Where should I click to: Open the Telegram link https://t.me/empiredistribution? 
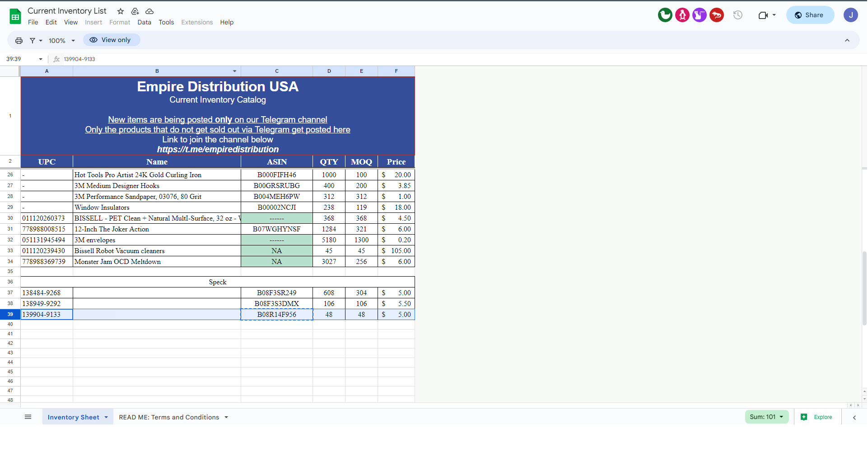pos(218,149)
